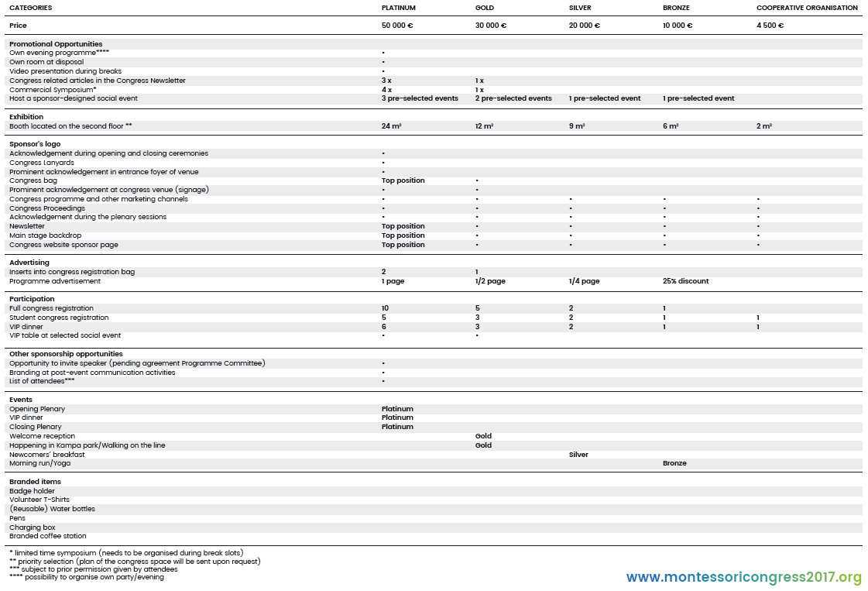Screen dimensions: 868x591
Task: Click 'Gold' in Happening in Kampa park row
Action: pyautogui.click(x=483, y=445)
